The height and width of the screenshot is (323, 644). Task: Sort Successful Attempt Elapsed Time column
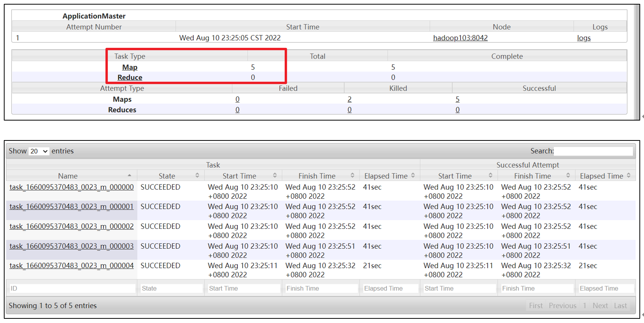click(629, 176)
